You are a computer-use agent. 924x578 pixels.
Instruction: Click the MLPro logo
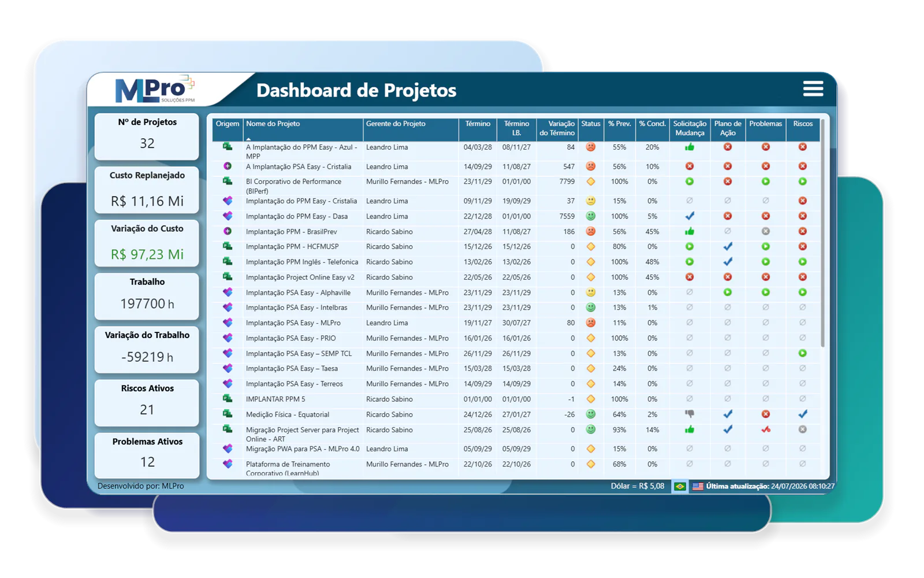[155, 89]
